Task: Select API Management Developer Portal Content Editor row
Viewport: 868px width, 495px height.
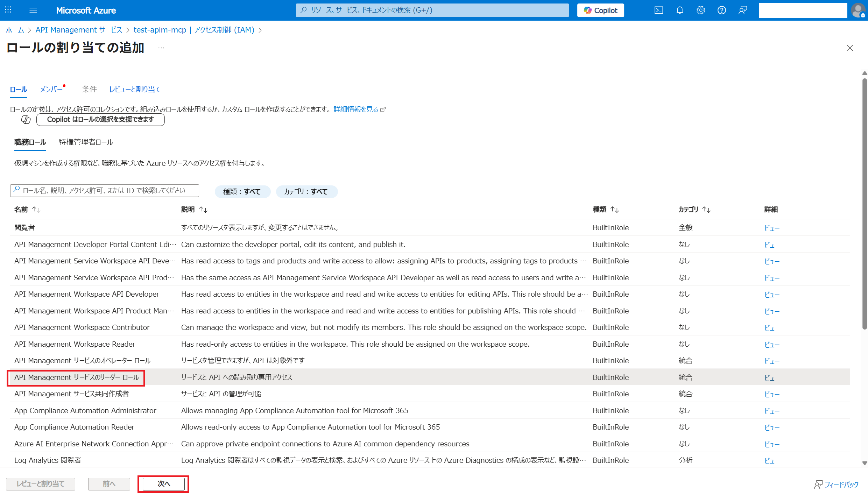Action: (x=430, y=245)
